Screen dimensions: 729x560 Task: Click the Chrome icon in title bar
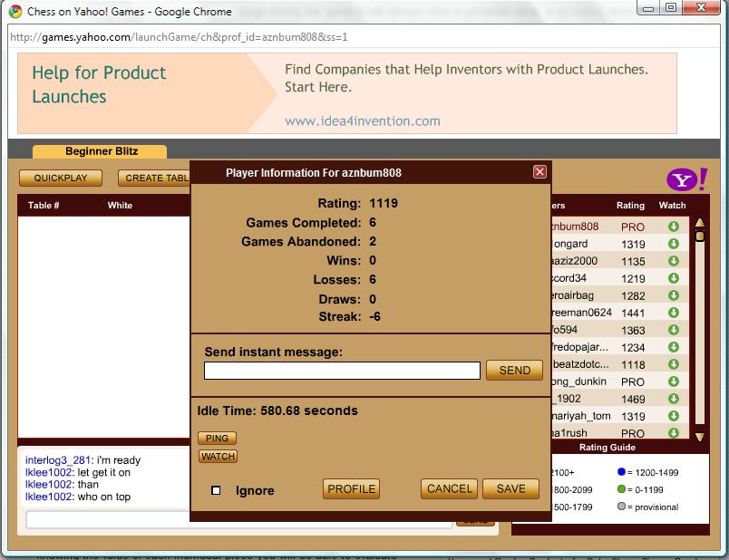(15, 11)
